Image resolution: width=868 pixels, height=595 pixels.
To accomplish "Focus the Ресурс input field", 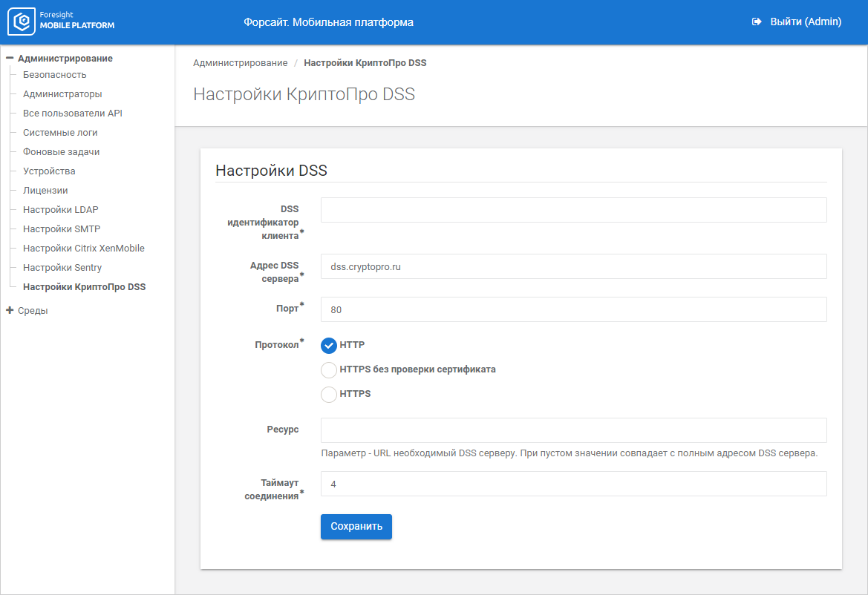I will pyautogui.click(x=573, y=430).
